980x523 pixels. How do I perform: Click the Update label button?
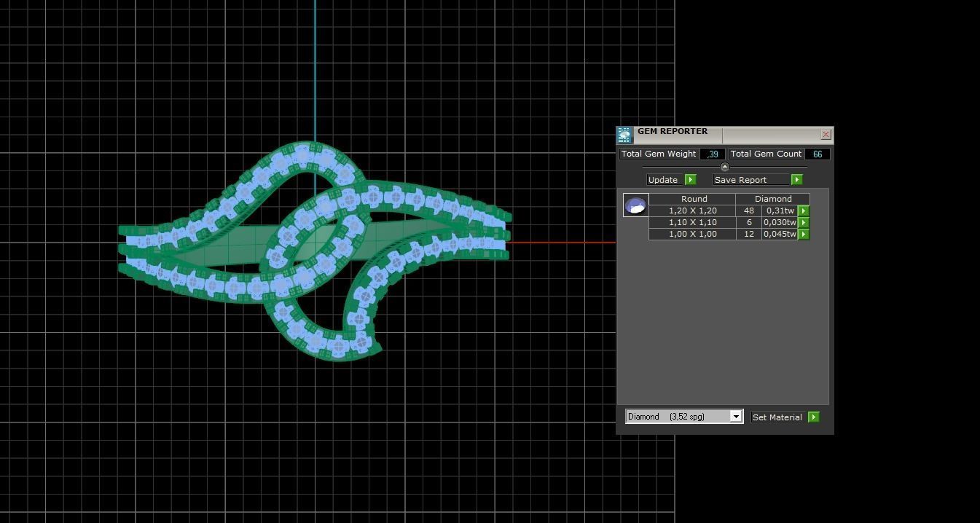[x=665, y=180]
